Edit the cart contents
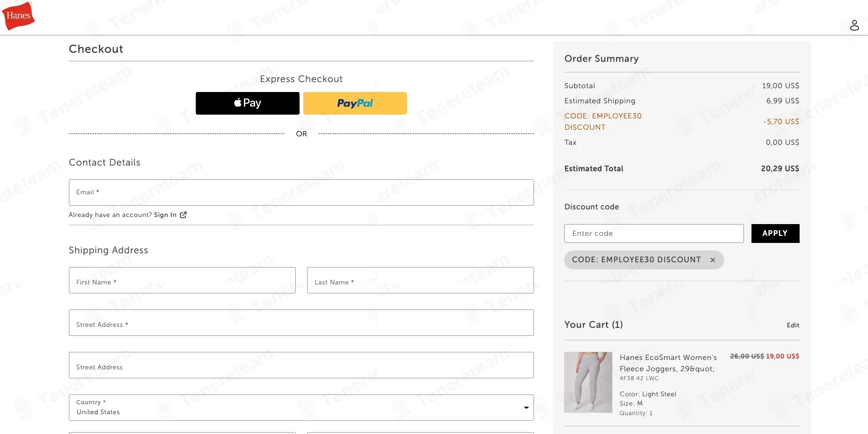Screen dimensions: 868x434 click(x=793, y=325)
